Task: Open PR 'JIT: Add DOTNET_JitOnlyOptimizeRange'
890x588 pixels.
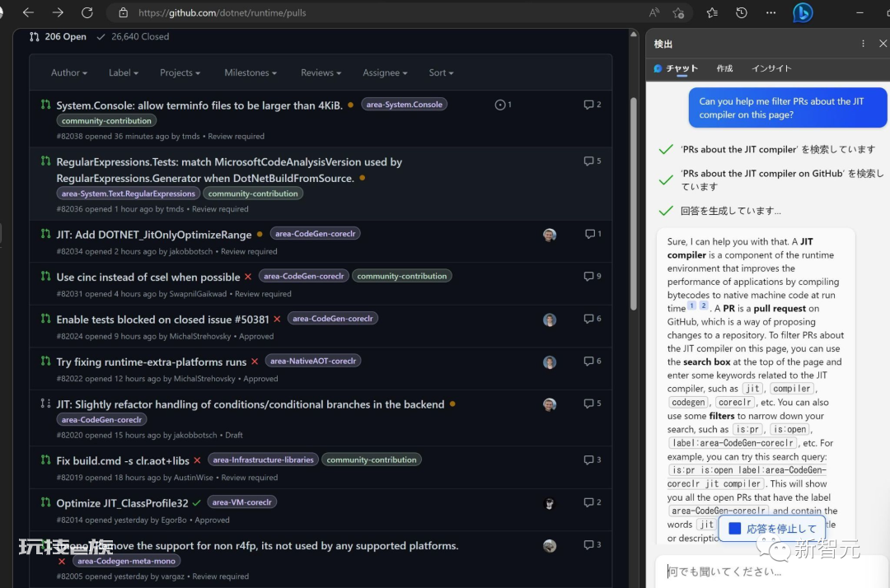Action: 154,235
